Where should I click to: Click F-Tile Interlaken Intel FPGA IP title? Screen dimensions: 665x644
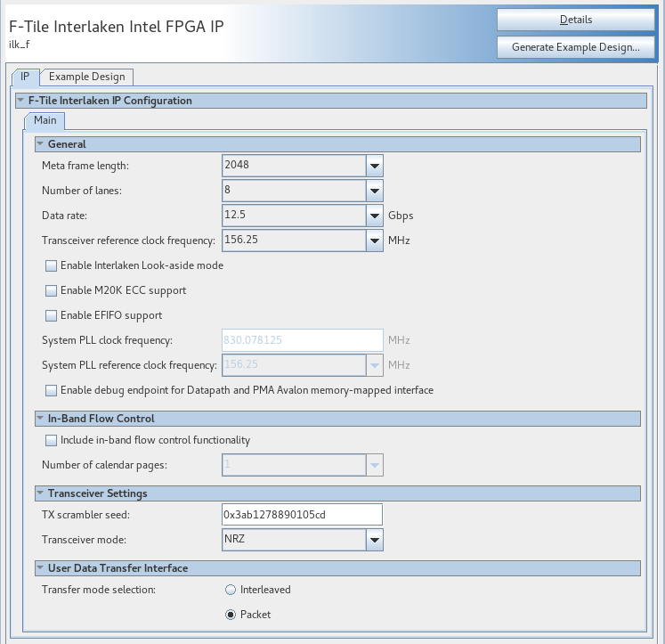tap(117, 27)
